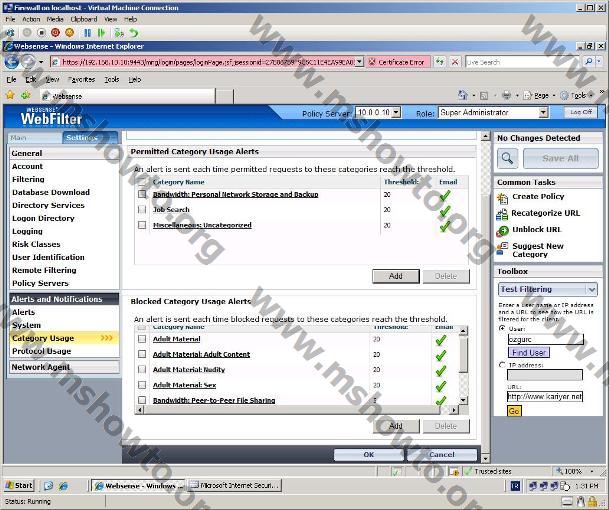Open the address bar history dropdown
Viewport: 609px width, 510px height.
coord(359,62)
